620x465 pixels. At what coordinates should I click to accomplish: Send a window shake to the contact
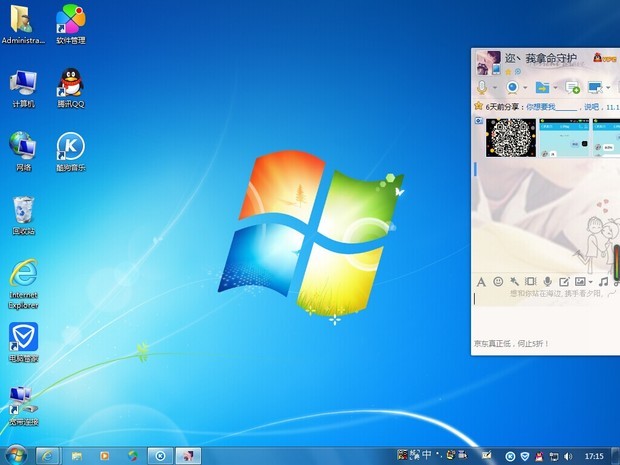(x=531, y=282)
